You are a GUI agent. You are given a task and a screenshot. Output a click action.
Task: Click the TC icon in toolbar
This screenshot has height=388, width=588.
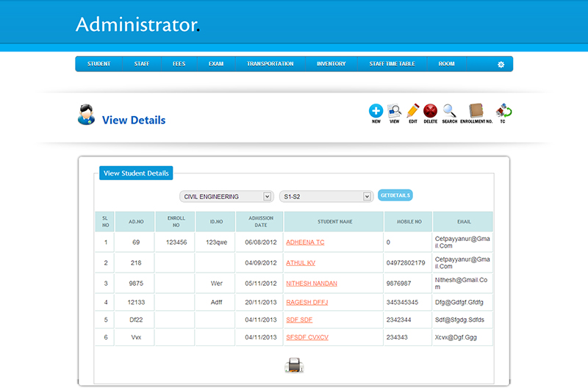click(x=503, y=111)
